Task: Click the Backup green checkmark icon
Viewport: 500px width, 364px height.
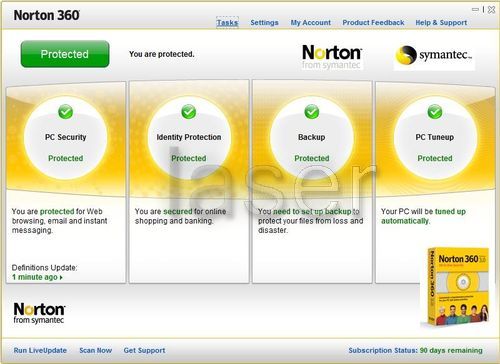Action: [x=312, y=112]
